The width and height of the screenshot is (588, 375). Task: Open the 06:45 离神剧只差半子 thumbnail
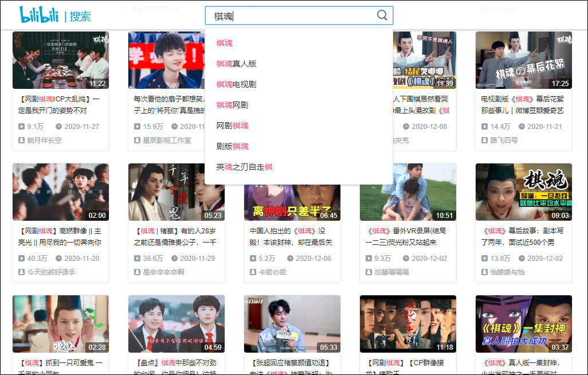(x=292, y=203)
